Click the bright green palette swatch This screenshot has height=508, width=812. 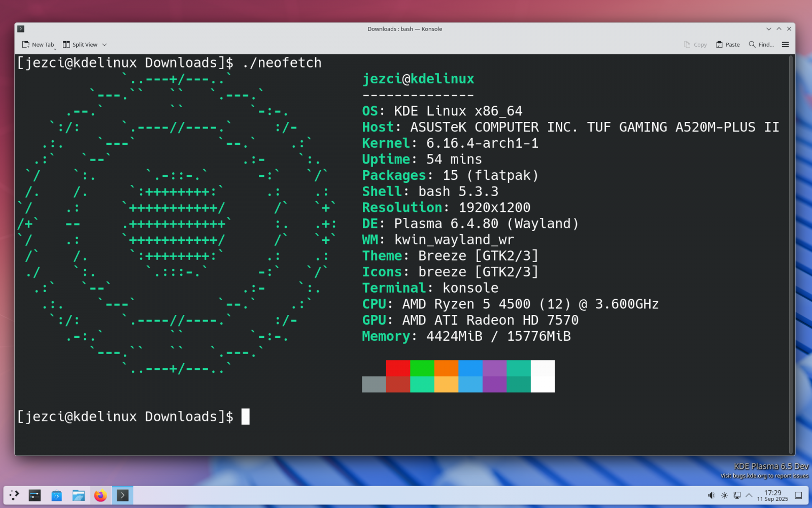point(422,368)
